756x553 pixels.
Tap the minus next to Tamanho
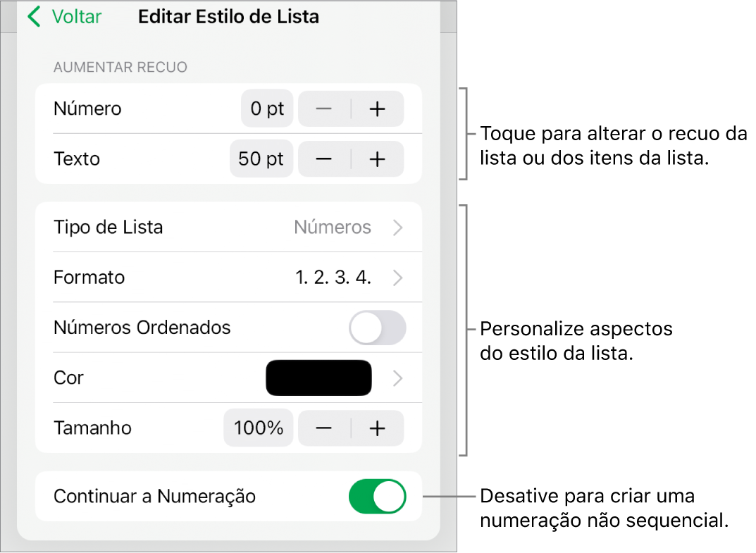coord(323,428)
